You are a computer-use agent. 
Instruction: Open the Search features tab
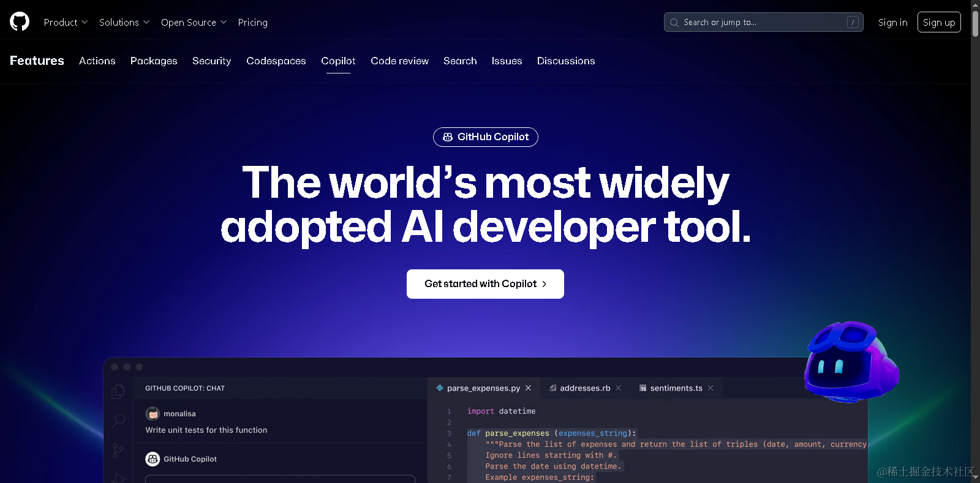pyautogui.click(x=460, y=61)
